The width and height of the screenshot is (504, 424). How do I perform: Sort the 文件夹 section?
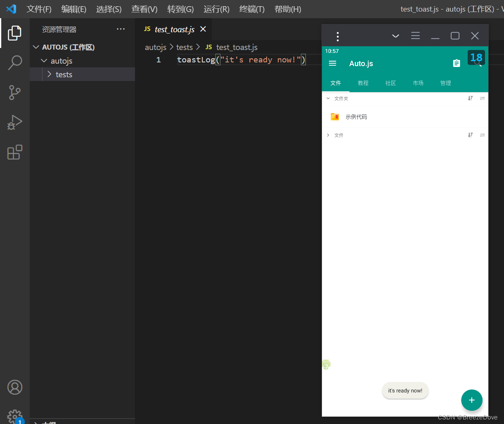470,98
